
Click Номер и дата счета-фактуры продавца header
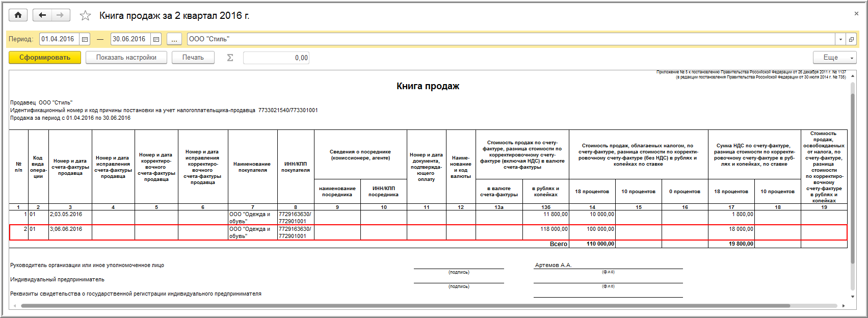tap(70, 167)
